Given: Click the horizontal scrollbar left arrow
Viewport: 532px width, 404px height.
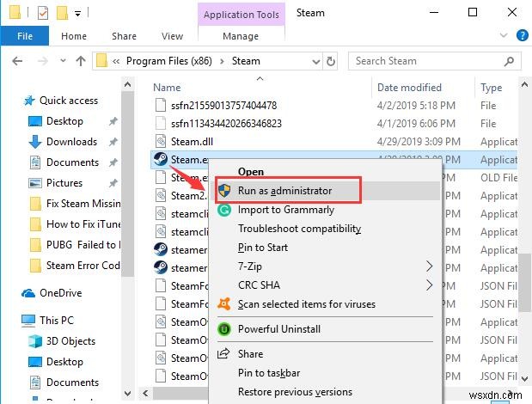Looking at the screenshot, I should click(x=145, y=394).
